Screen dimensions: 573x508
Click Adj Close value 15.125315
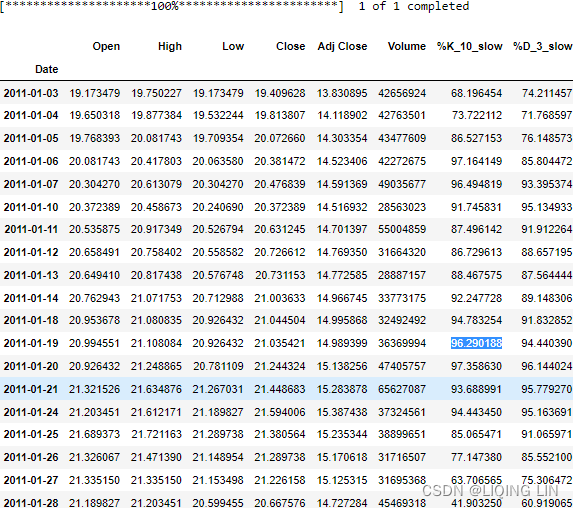[342, 480]
